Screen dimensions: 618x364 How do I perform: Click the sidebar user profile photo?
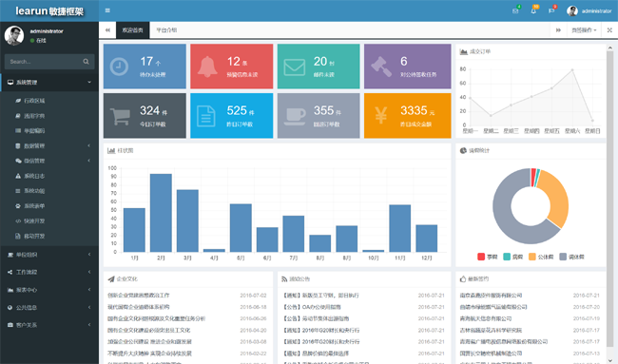(x=14, y=35)
